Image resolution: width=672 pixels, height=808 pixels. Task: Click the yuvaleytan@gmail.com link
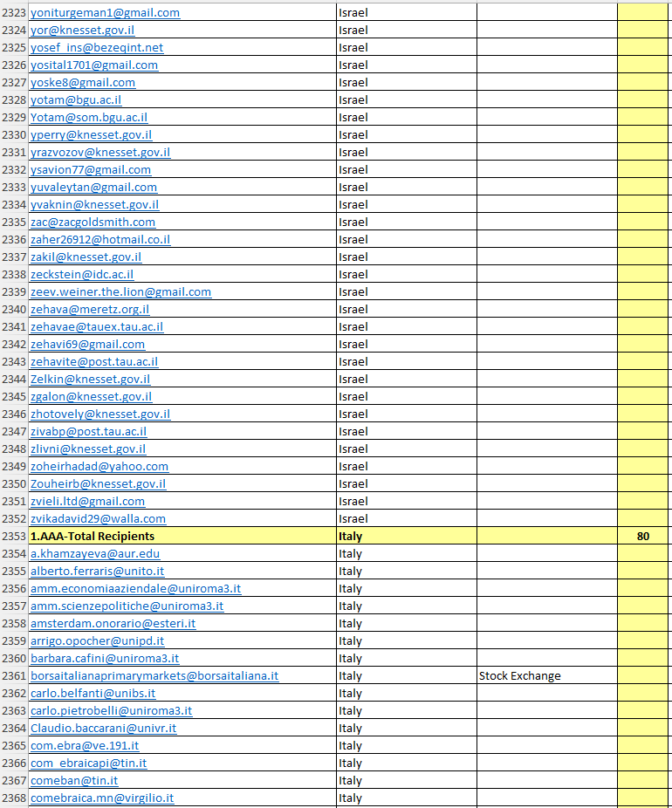pyautogui.click(x=93, y=188)
